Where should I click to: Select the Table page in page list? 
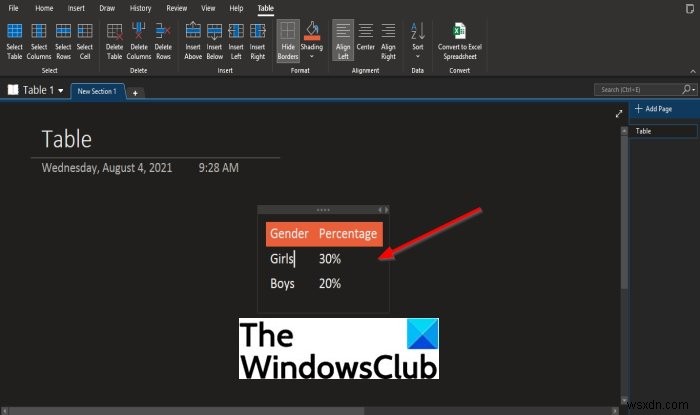663,131
